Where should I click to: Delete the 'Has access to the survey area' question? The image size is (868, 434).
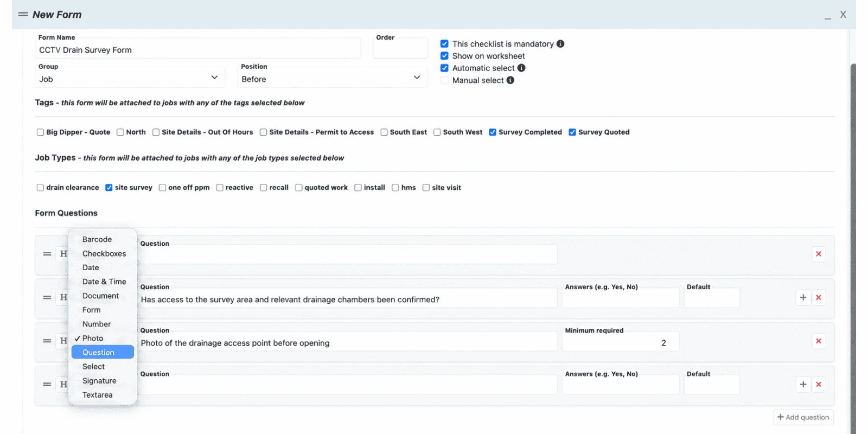click(819, 297)
